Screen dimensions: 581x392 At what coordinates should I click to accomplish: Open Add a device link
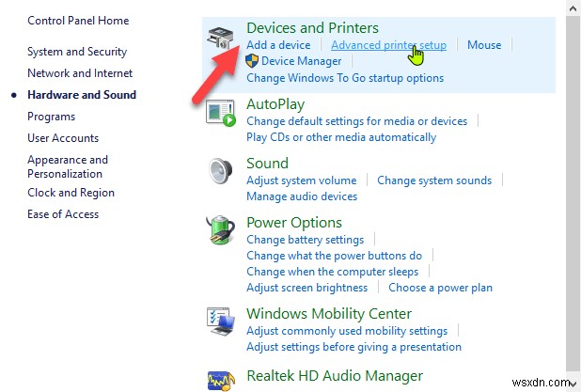(x=278, y=45)
